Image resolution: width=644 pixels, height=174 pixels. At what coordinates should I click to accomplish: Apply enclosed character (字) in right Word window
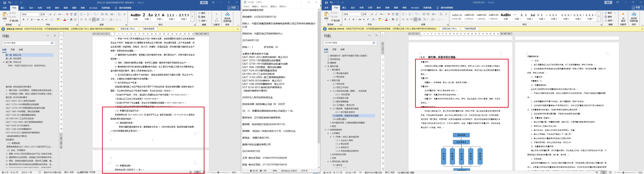(x=397, y=19)
